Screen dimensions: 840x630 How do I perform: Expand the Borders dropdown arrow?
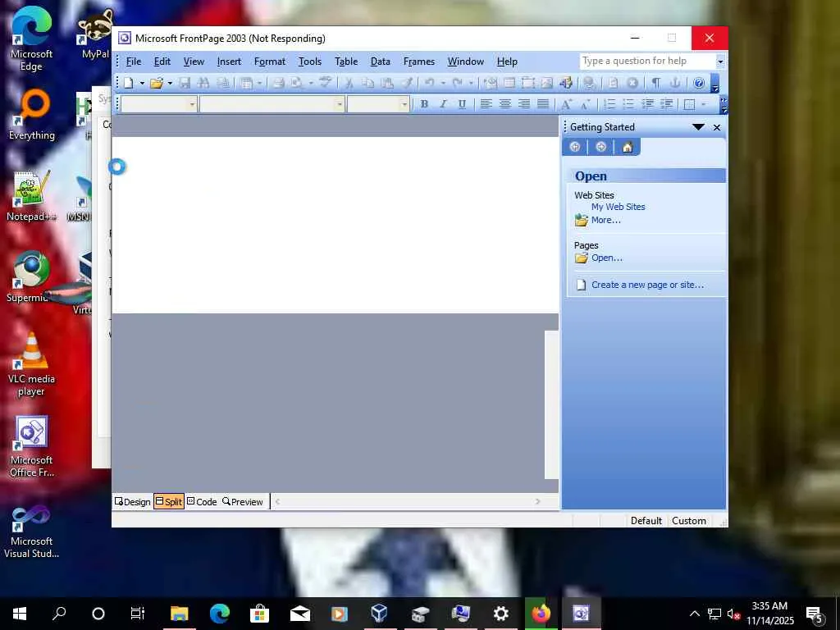coord(703,104)
